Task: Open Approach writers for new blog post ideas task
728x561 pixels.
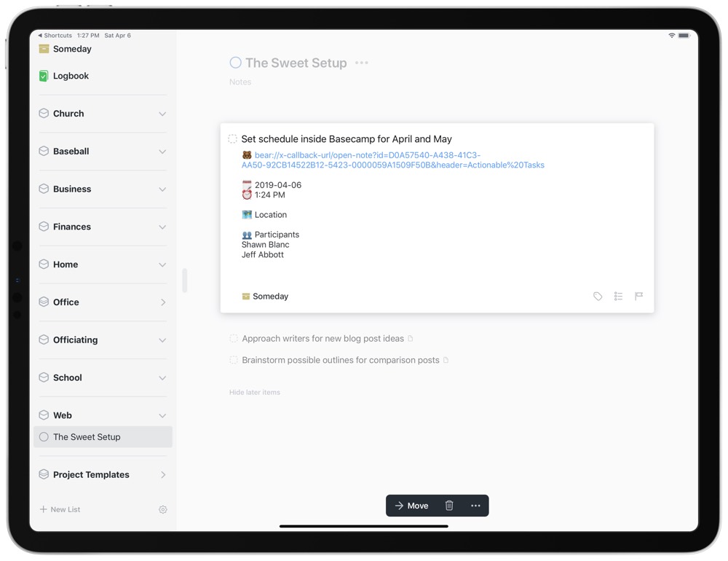Action: 323,338
